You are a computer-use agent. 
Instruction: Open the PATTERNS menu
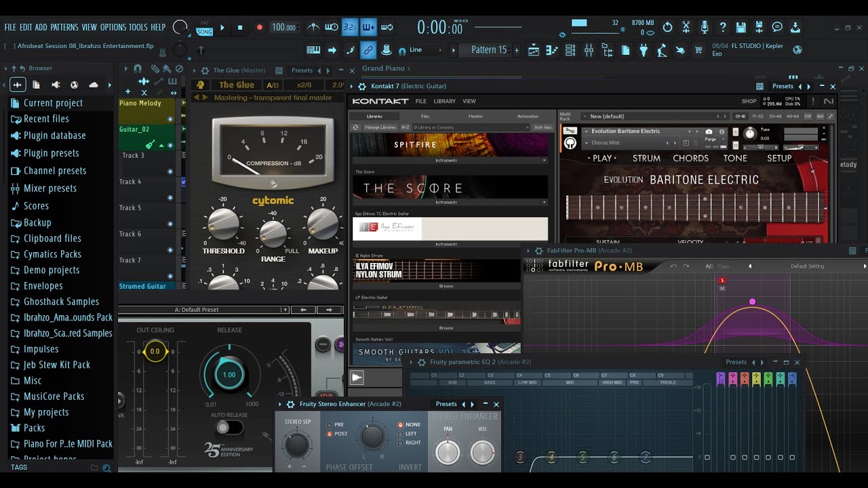tap(64, 28)
